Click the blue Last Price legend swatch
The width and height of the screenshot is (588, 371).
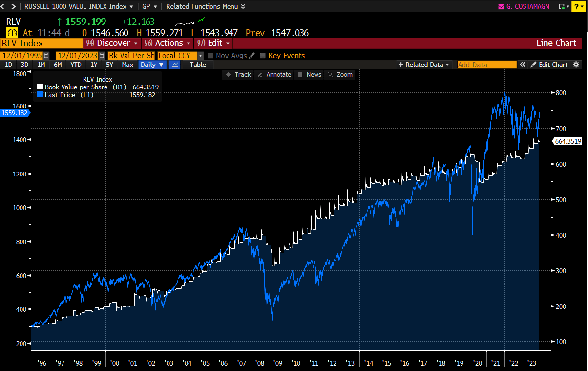click(x=41, y=95)
